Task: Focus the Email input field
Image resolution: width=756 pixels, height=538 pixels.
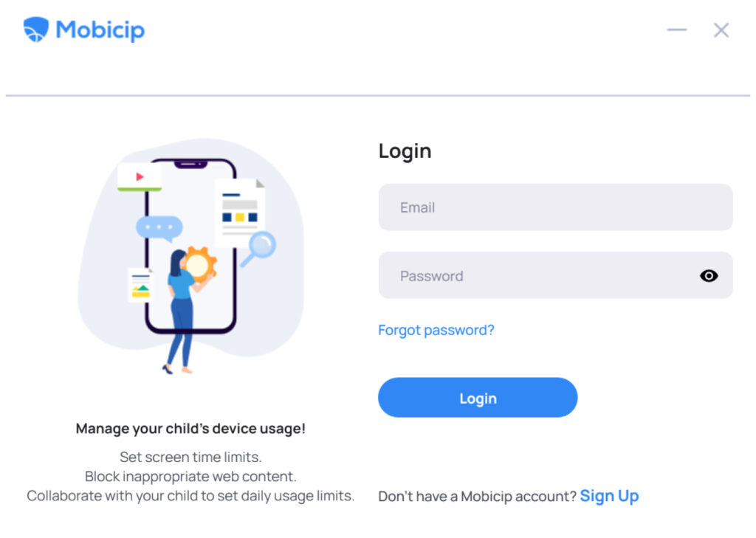Action: pos(555,207)
